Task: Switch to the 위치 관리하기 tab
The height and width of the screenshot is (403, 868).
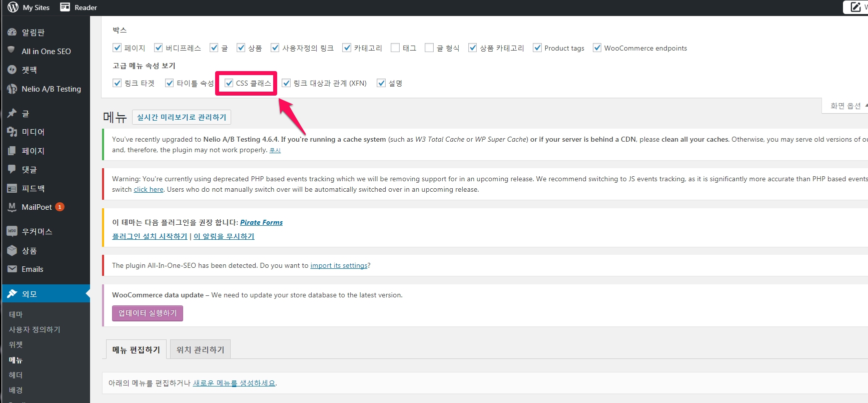Action: pos(200,349)
